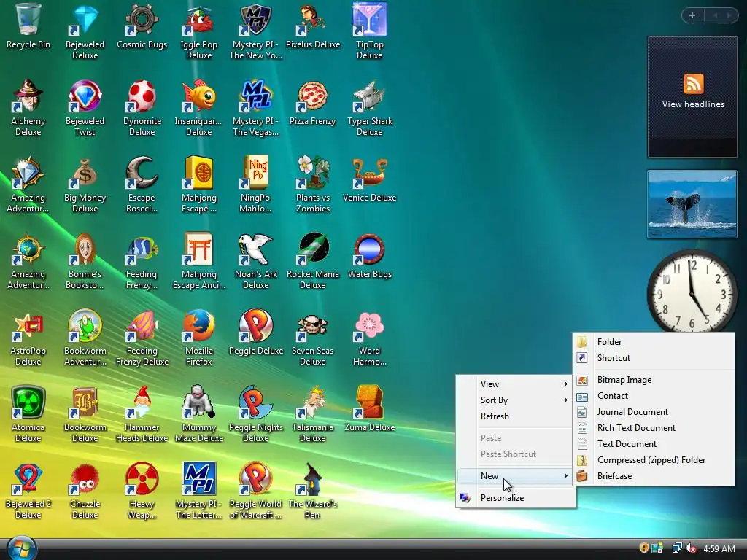
Task: Select the Word Harmony flower icon
Action: tap(369, 326)
